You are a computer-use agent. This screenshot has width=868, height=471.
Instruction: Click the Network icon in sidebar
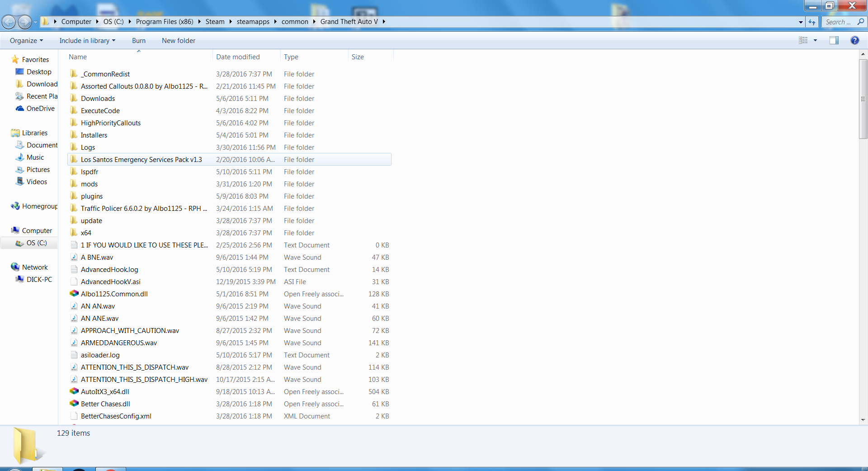[x=15, y=267]
